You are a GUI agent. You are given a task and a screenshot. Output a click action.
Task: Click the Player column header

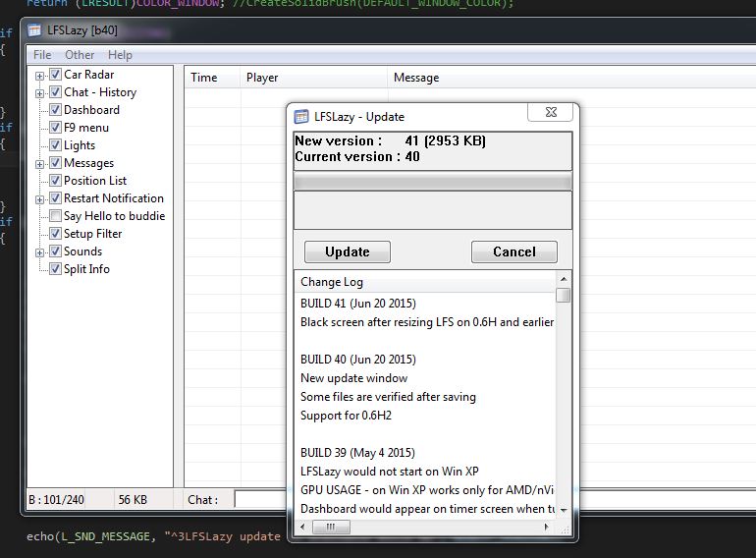tap(313, 78)
